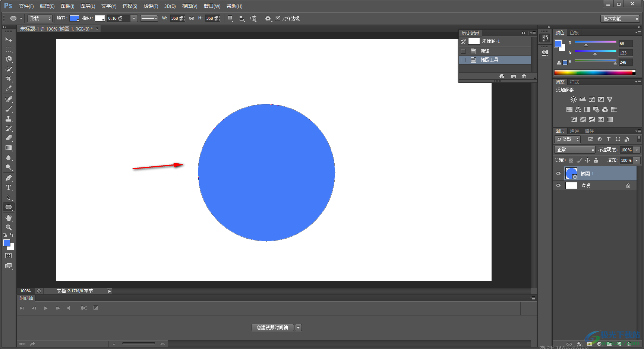
Task: Select the Clone Stamp tool
Action: 9,119
